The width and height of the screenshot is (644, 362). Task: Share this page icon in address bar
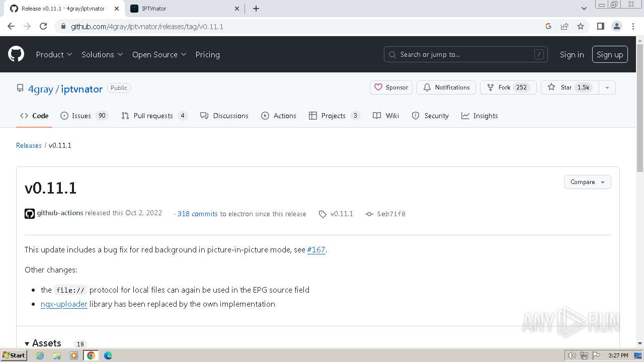tap(565, 26)
